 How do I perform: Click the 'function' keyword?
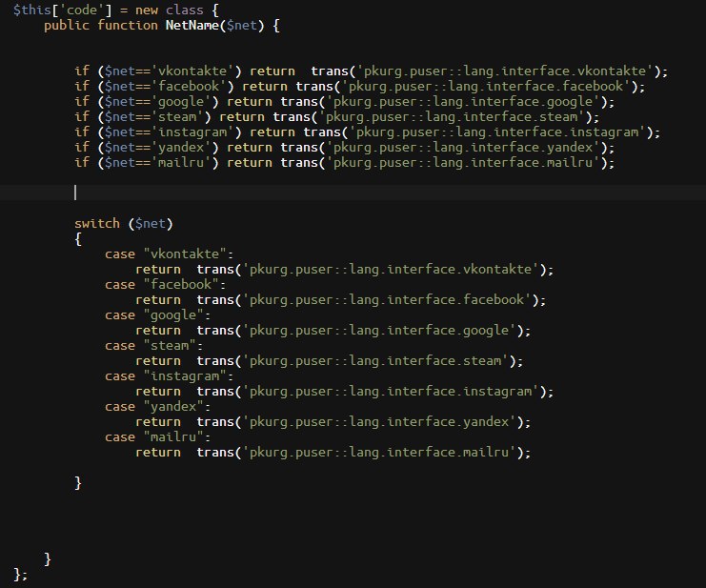[x=128, y=25]
